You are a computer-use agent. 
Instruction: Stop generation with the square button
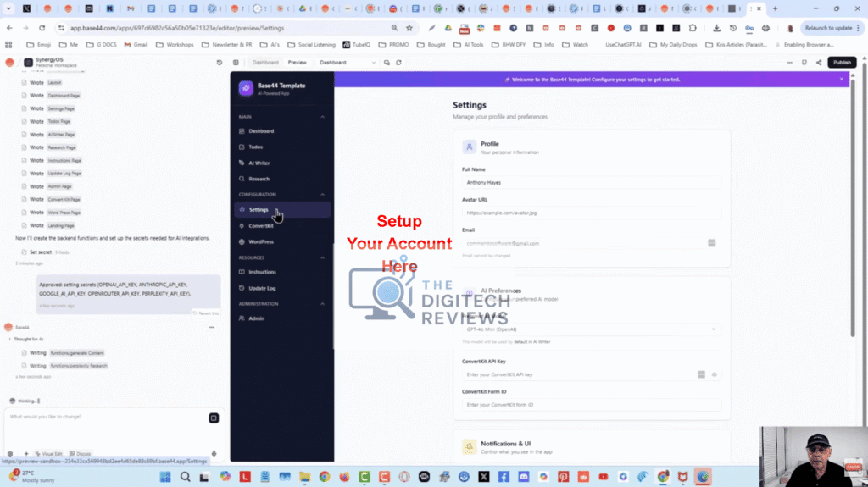[x=214, y=418]
